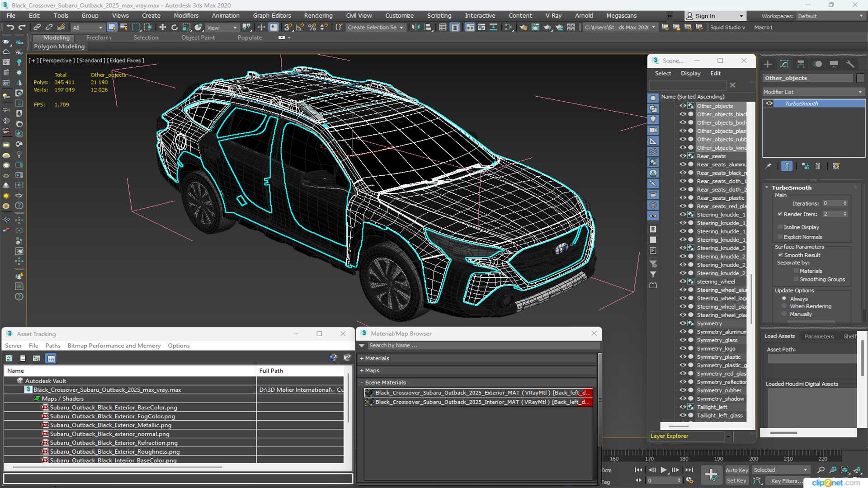Toggle the Percent Snap icon

click(x=312, y=27)
